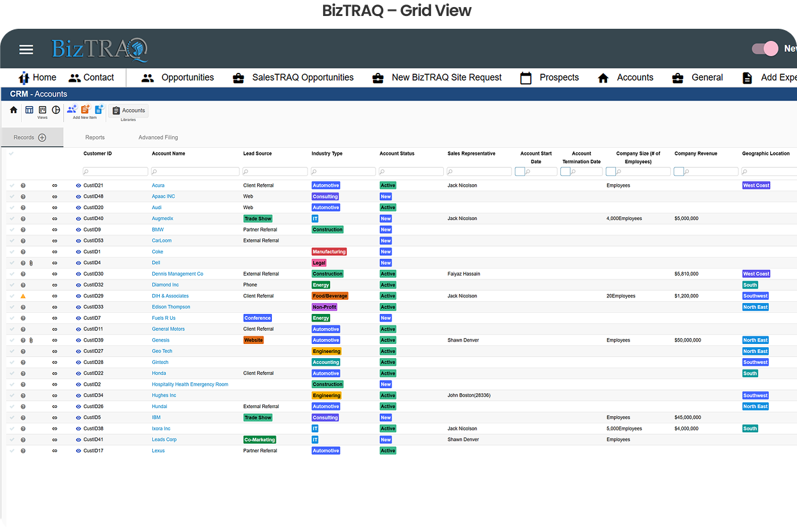Click the question mark icon on CustID22 row
This screenshot has height=532, width=797.
(x=23, y=373)
